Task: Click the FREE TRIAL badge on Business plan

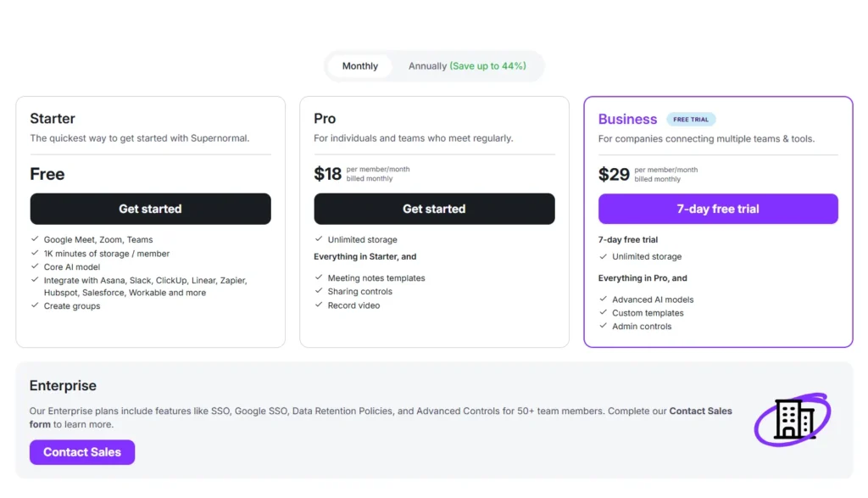Action: (x=691, y=119)
